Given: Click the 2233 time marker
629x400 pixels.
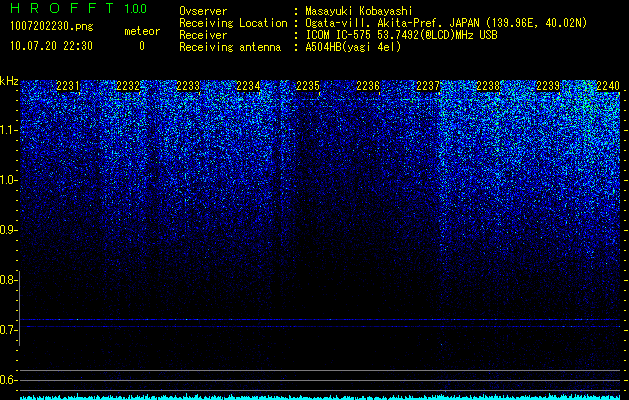Looking at the screenshot, I should pyautogui.click(x=188, y=86).
